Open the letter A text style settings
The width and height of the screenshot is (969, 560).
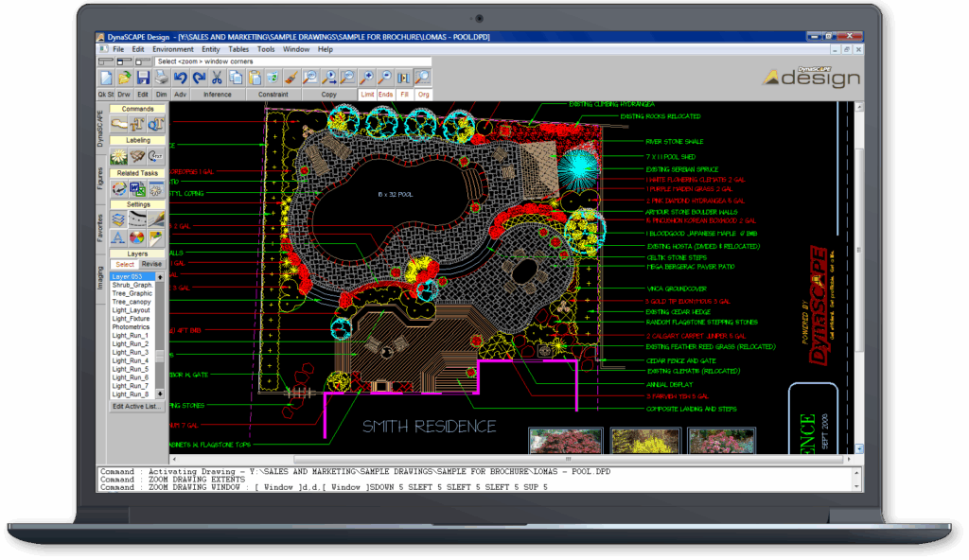coord(118,237)
